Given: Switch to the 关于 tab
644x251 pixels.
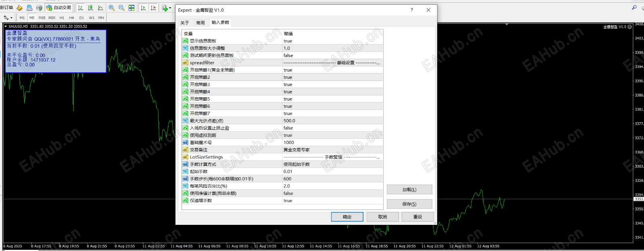Looking at the screenshot, I should (185, 23).
